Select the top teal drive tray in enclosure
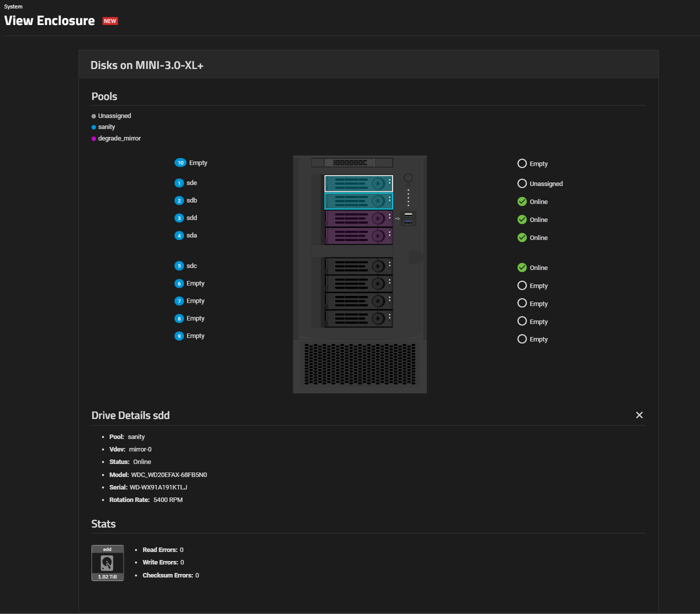Screen dimensions: 700x614 (x=358, y=183)
